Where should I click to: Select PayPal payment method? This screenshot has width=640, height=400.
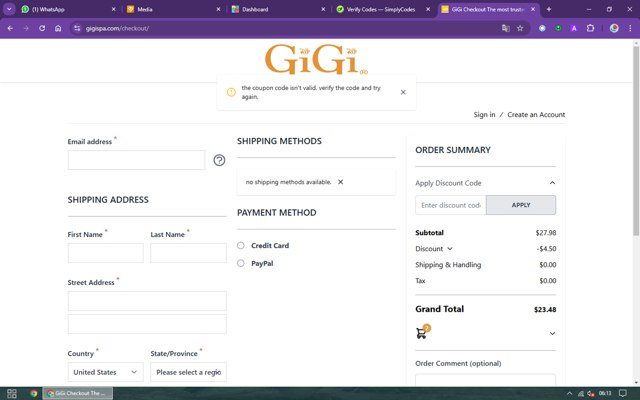241,263
